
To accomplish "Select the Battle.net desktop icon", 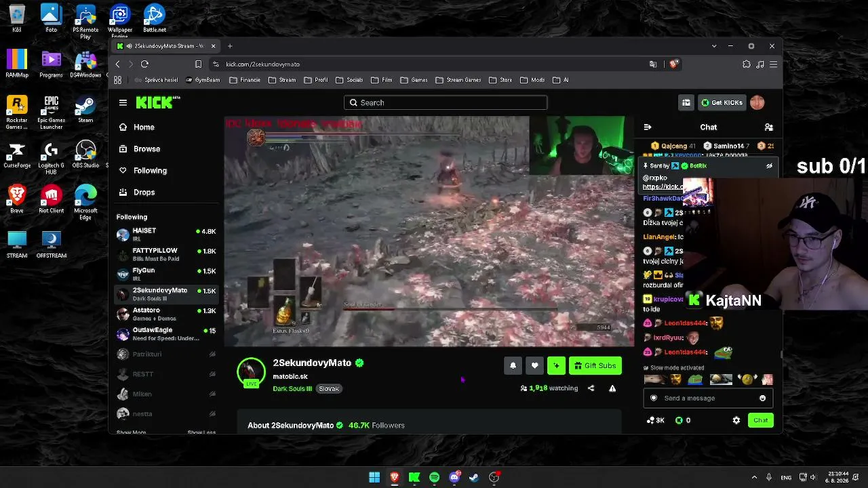I will (x=155, y=18).
